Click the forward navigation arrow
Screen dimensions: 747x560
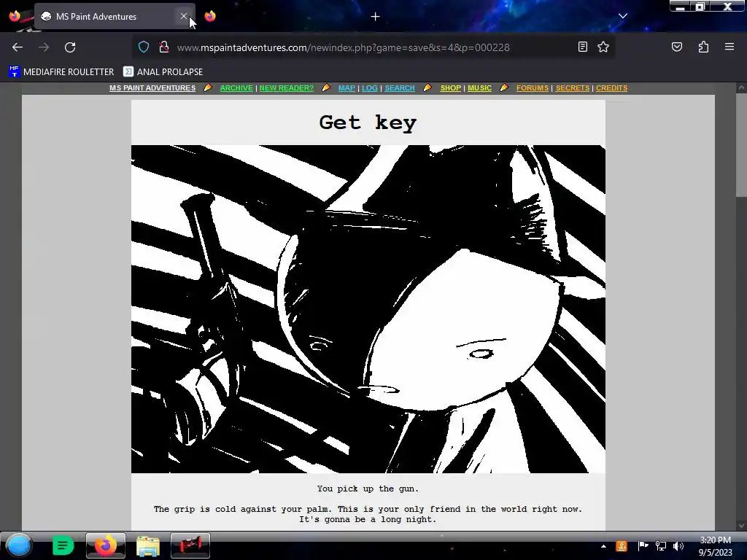pos(44,47)
